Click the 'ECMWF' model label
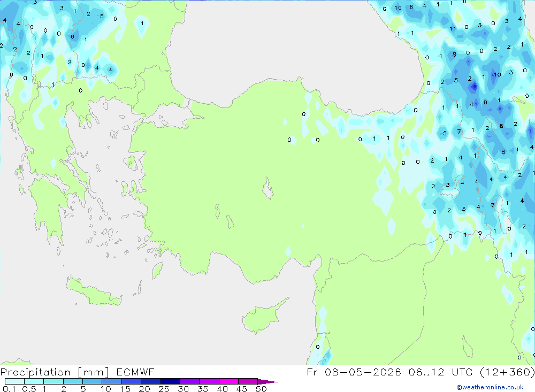535x392 pixels. pos(135,372)
